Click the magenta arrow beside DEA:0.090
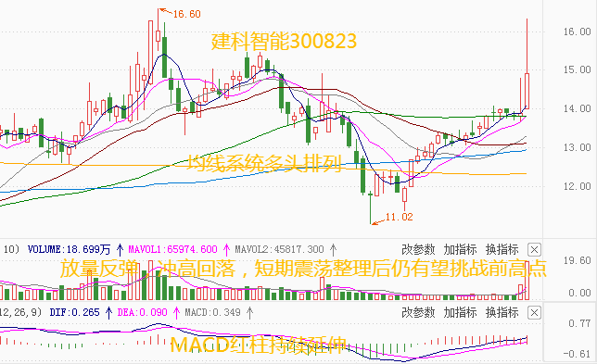The image size is (597, 364). pyautogui.click(x=176, y=313)
